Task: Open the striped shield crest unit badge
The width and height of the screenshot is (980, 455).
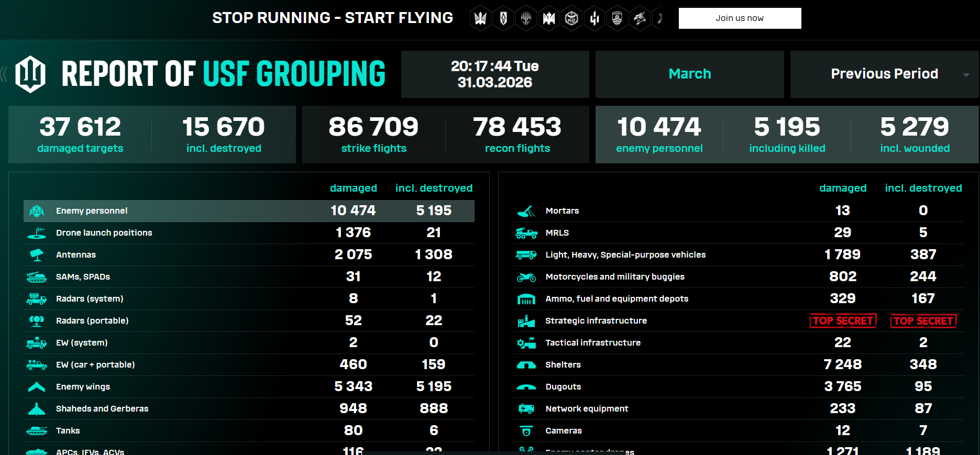Action: (x=618, y=19)
